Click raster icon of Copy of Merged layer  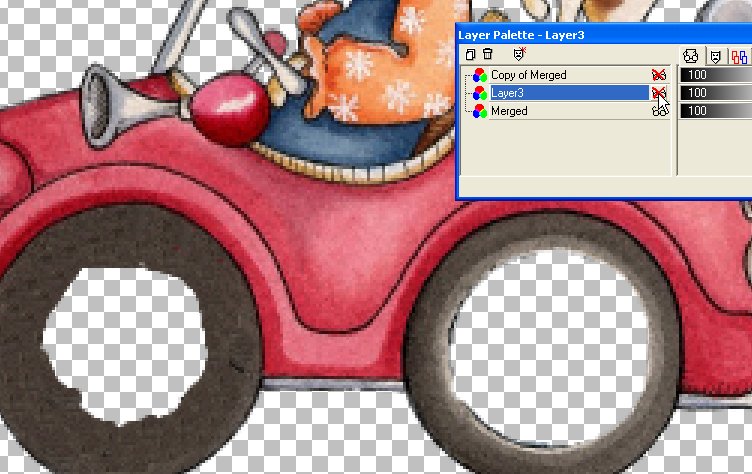point(480,75)
